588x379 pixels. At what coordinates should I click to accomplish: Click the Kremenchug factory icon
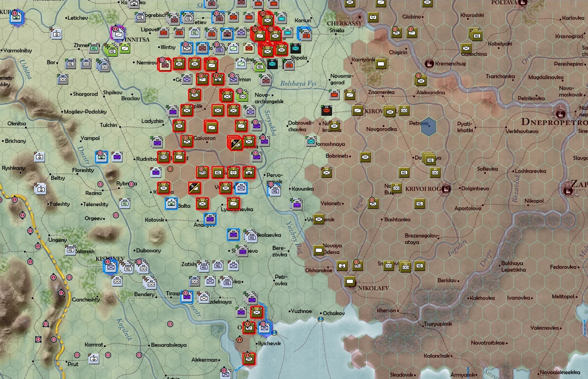pyautogui.click(x=429, y=64)
